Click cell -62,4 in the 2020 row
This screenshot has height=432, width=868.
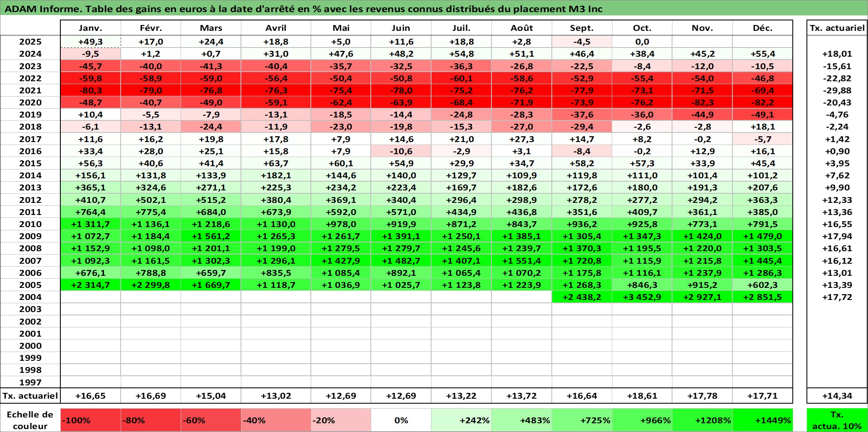tap(341, 102)
